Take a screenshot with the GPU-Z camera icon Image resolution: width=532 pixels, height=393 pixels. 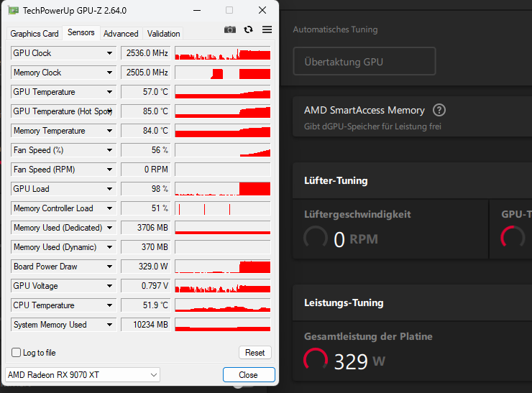click(230, 30)
